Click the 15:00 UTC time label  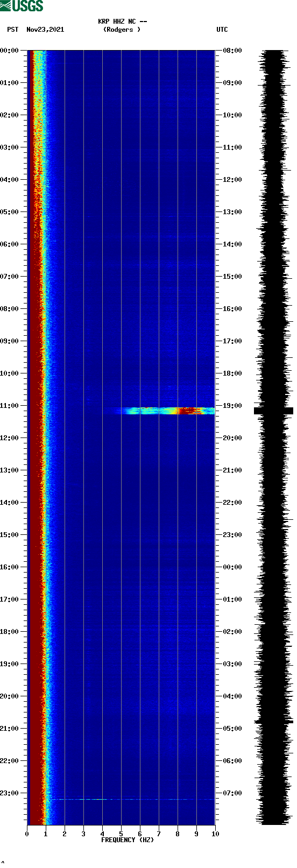pyautogui.click(x=232, y=277)
